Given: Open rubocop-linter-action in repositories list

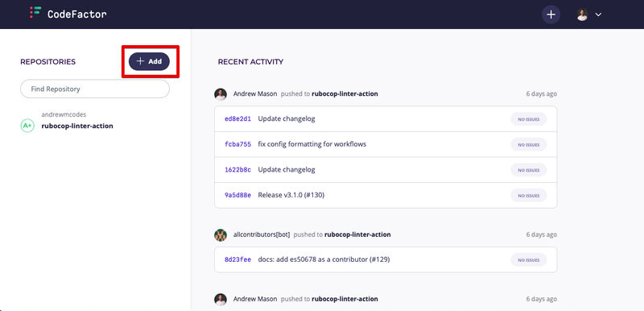Looking at the screenshot, I should tap(77, 126).
